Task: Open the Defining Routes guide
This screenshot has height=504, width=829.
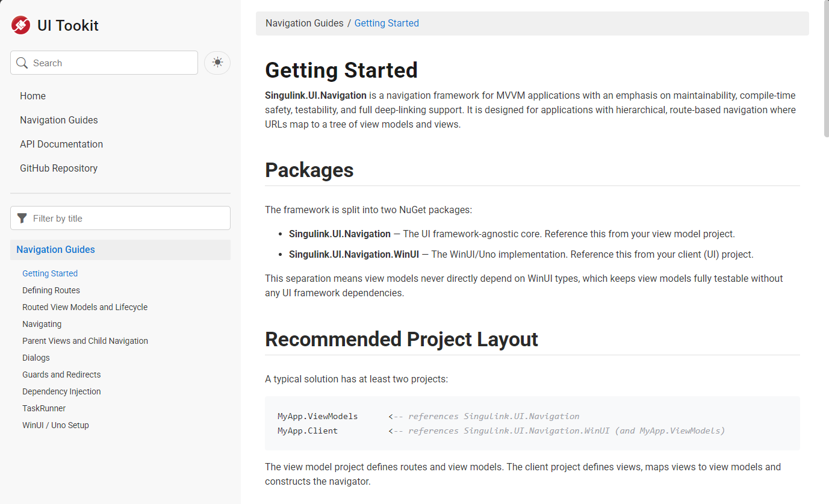Action: pyautogui.click(x=51, y=290)
